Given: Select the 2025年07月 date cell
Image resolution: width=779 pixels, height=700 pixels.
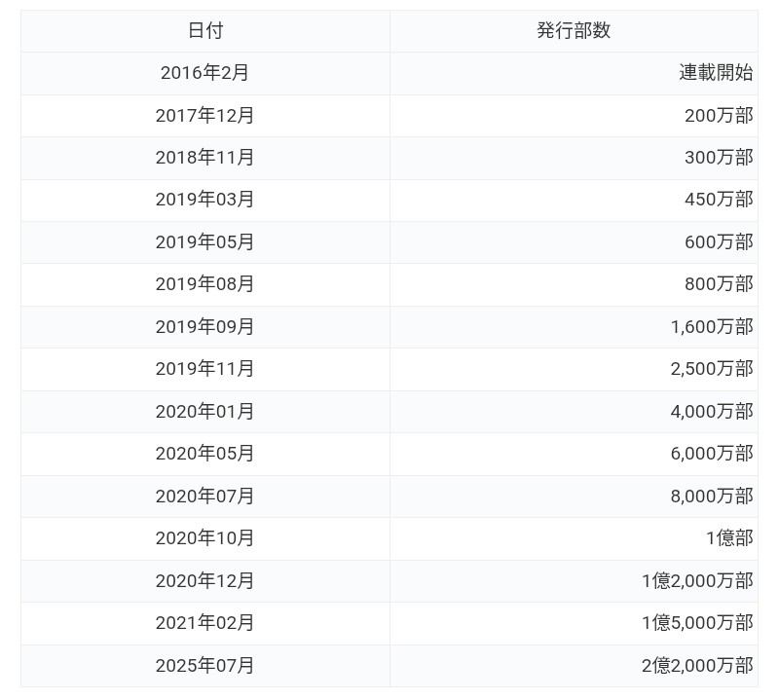Looking at the screenshot, I should [x=204, y=666].
